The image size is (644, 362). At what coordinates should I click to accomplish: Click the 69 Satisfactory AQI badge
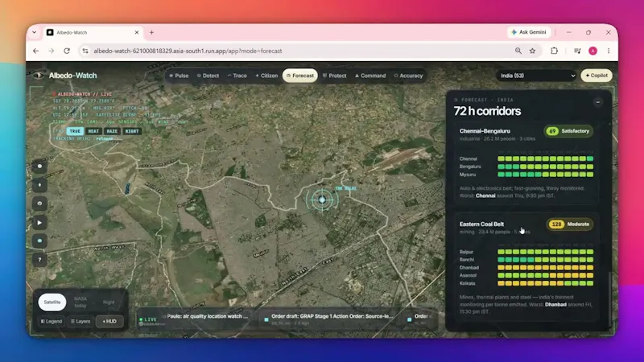pos(569,131)
